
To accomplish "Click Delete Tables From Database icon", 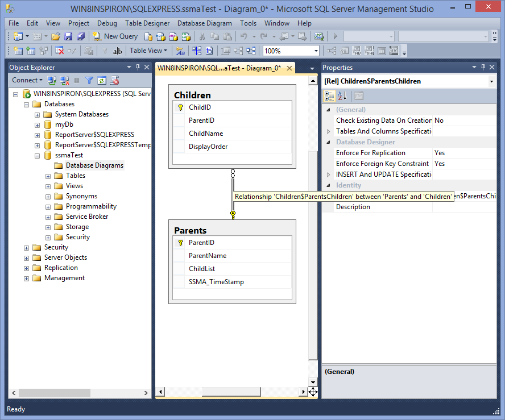I will point(60,51).
